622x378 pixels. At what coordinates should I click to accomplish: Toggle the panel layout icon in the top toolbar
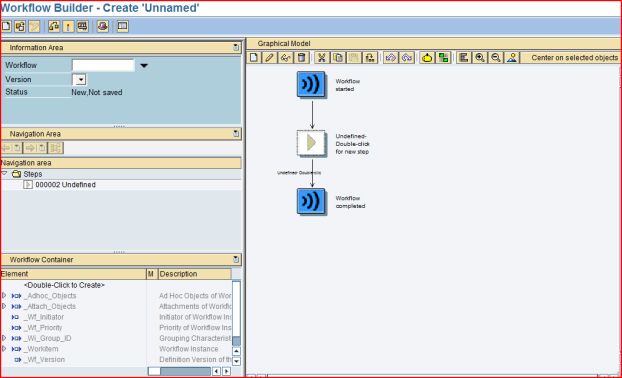tap(123, 27)
